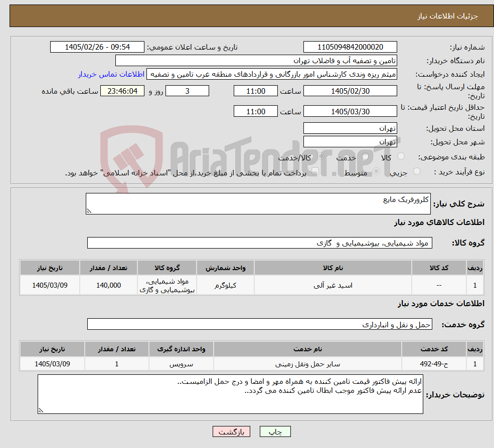
Task: Click the buyer organization name field
Action: 256,61
